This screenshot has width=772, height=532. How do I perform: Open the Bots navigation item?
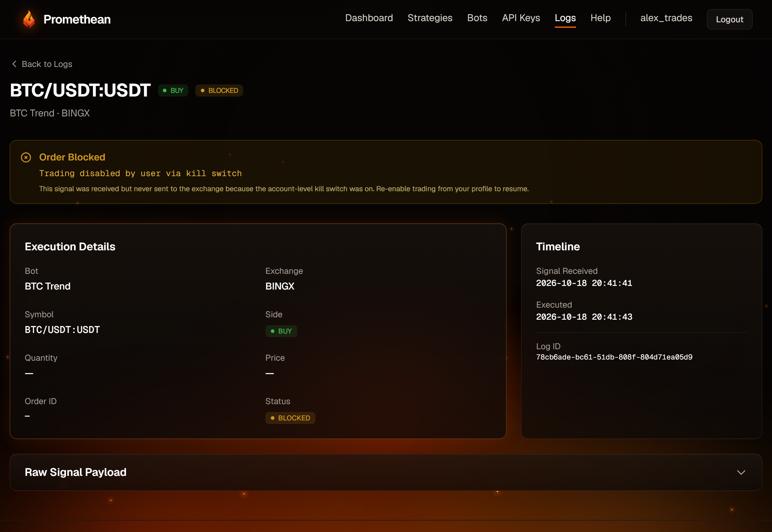click(x=477, y=18)
